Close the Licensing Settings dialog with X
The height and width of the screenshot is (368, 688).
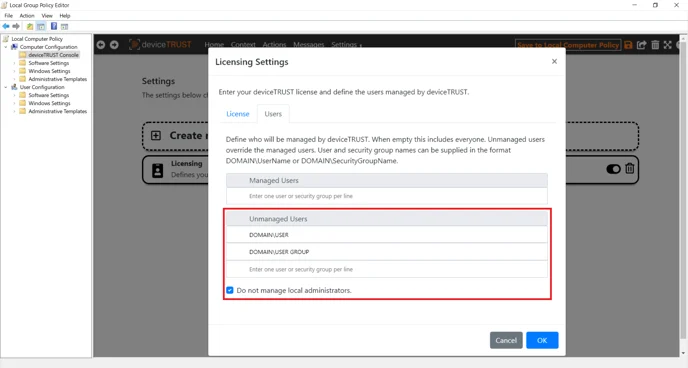554,61
